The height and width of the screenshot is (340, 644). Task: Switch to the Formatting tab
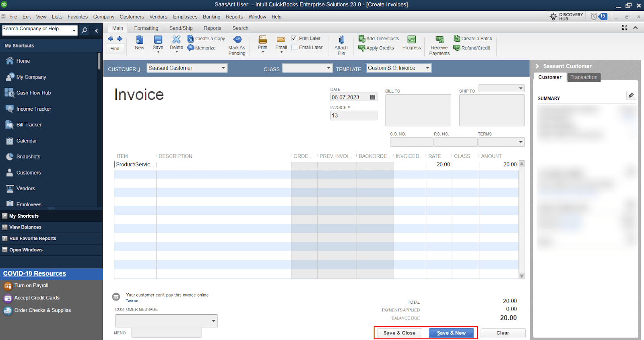point(146,28)
